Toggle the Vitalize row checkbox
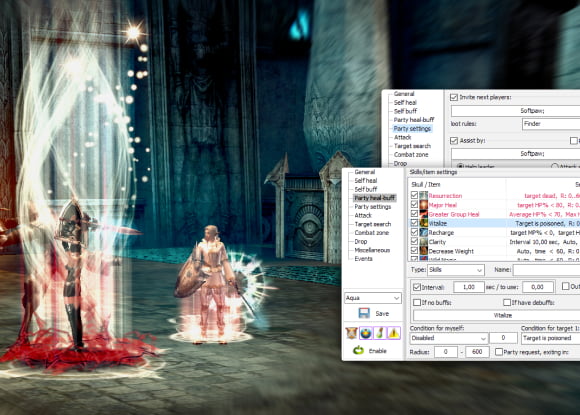 pyautogui.click(x=414, y=223)
